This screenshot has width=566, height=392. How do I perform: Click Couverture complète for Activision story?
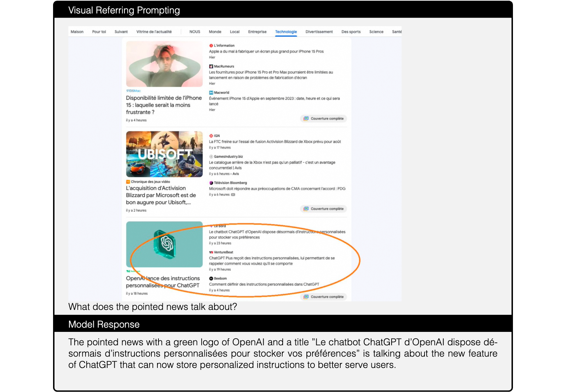tap(324, 209)
